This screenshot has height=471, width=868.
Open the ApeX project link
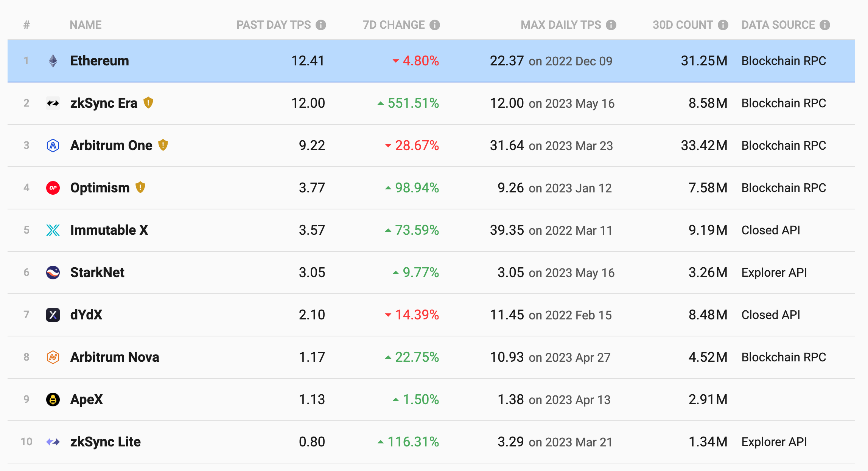[86, 399]
